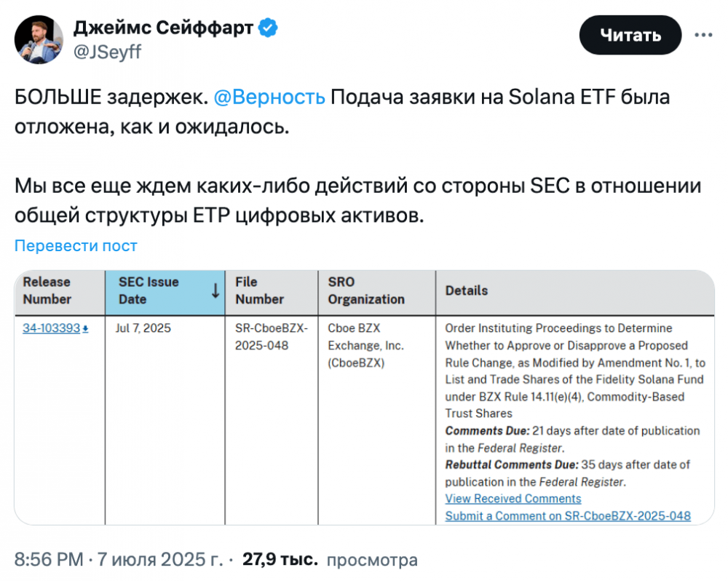This screenshot has height=581, width=728.
Task: Click Перевести пост link
Action: coord(76,245)
